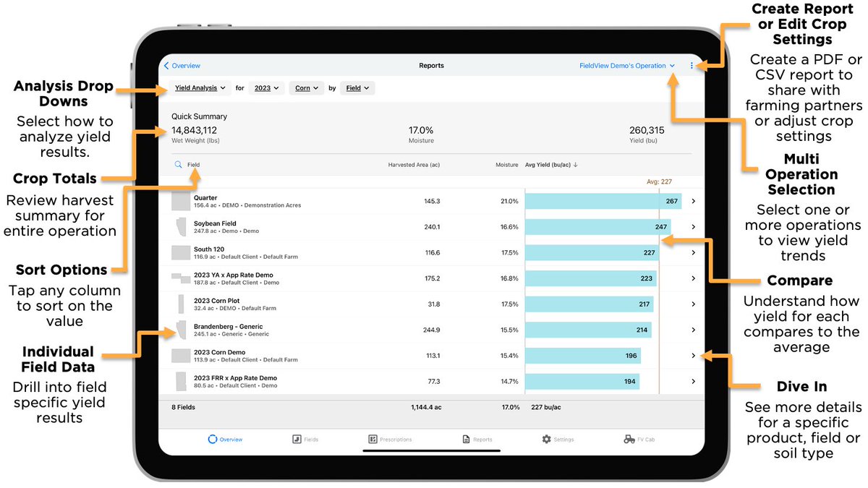The width and height of the screenshot is (868, 488).
Task: Click 2023 FRR x App Rate Demo thumbnail
Action: pyautogui.click(x=180, y=381)
